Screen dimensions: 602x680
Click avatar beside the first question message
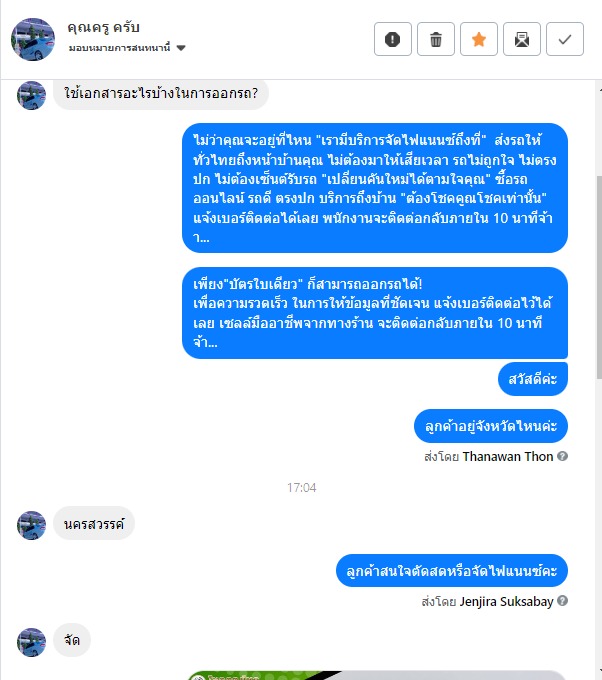click(x=31, y=95)
